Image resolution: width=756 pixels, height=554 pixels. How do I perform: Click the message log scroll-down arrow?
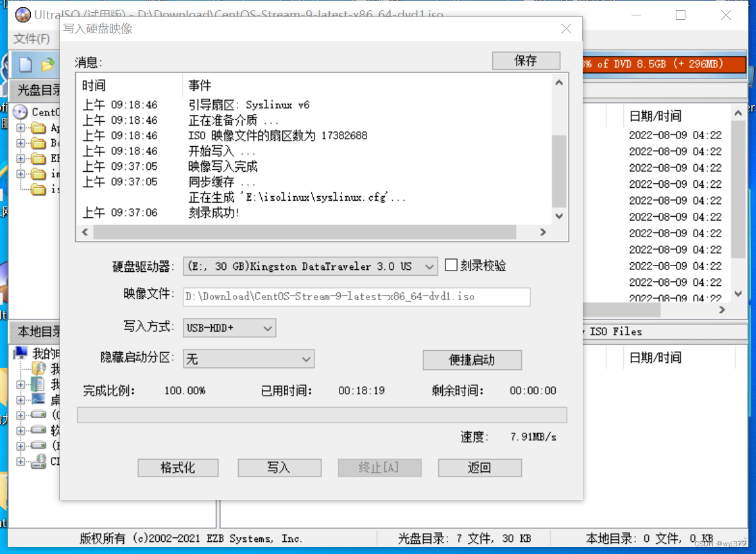pos(559,216)
